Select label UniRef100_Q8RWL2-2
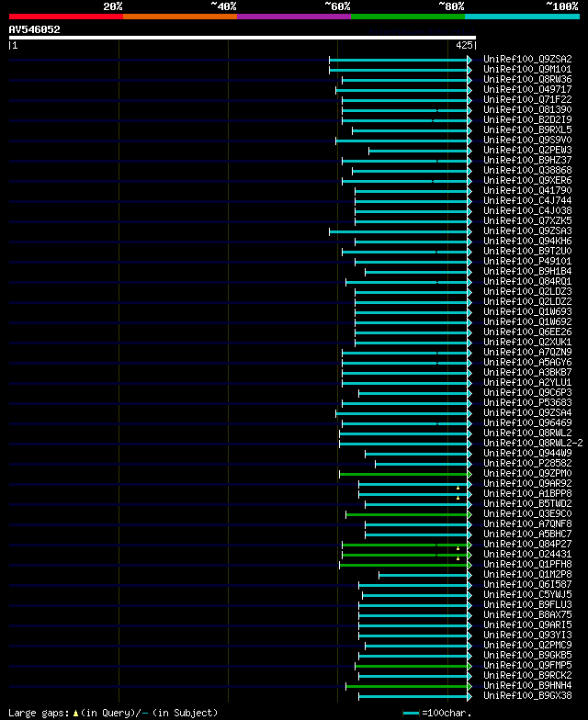This screenshot has width=588, height=720. [x=533, y=443]
